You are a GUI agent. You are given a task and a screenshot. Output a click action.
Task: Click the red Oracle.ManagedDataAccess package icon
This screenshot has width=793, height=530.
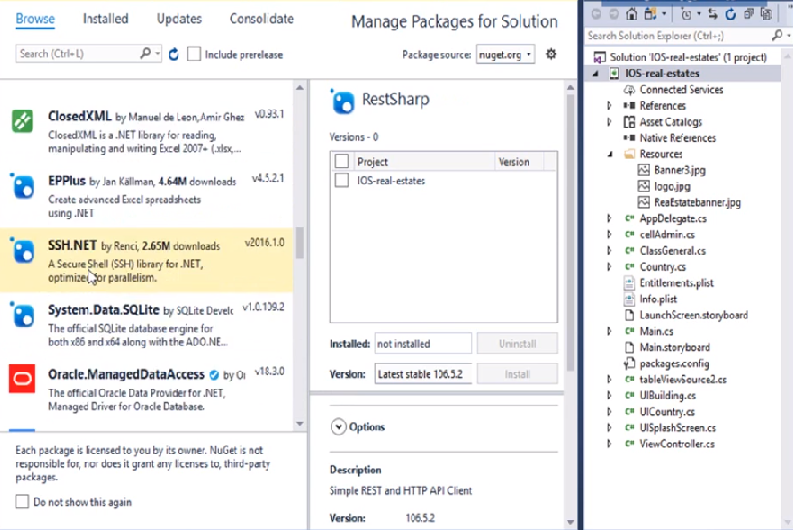pos(22,378)
